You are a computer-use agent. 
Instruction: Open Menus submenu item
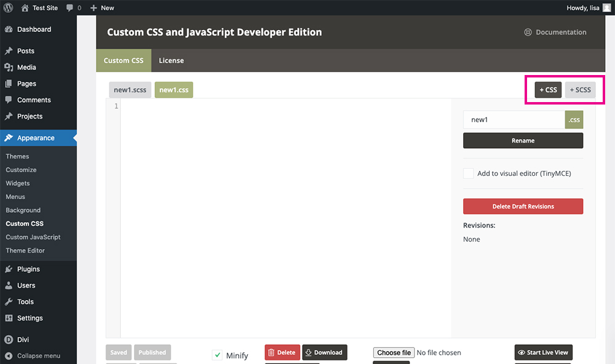pos(15,197)
